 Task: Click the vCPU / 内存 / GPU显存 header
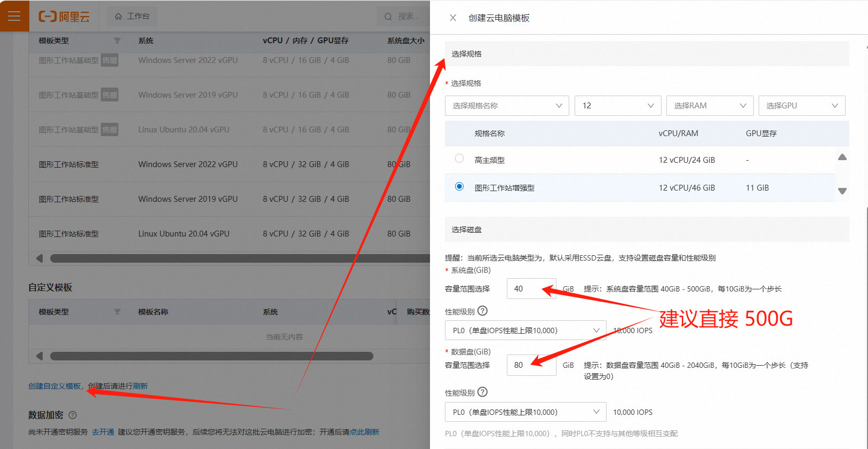click(x=306, y=41)
